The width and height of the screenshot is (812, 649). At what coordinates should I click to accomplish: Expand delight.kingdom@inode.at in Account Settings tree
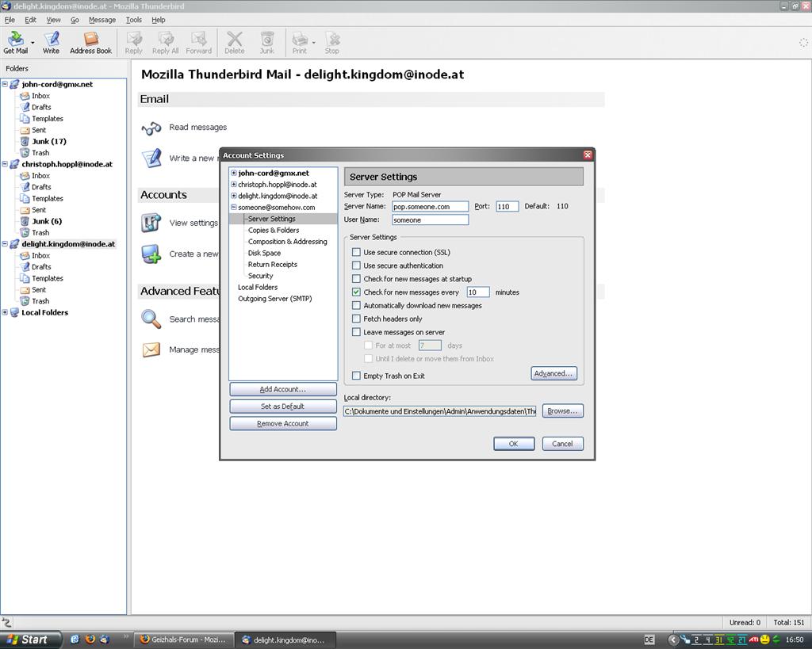tap(234, 196)
